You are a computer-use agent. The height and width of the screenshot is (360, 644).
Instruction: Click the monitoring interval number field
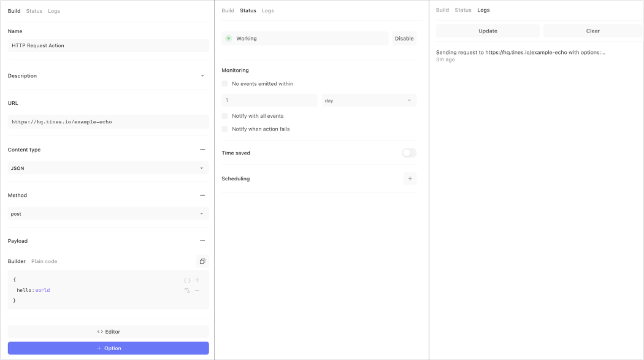269,100
